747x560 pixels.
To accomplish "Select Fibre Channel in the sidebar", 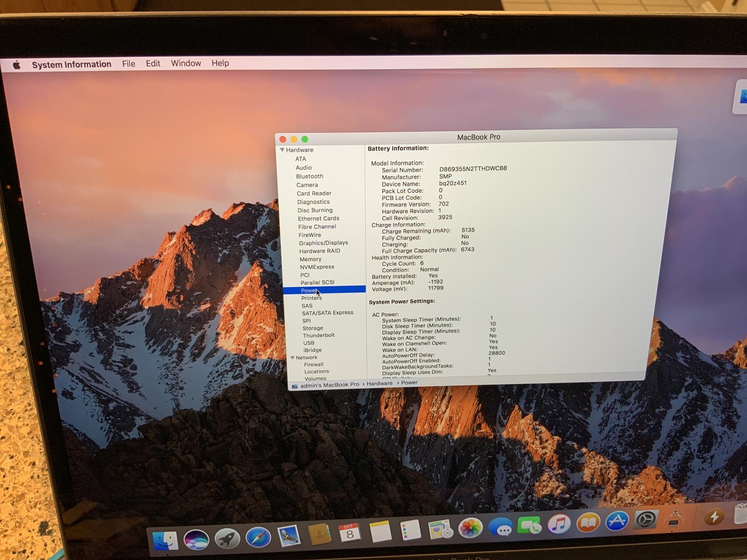I will 317,227.
